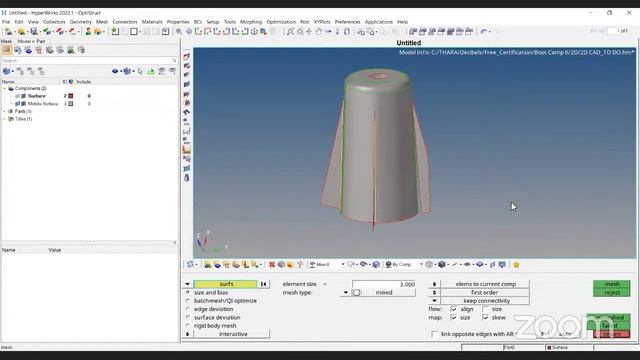Click the search magnifier in browser search
640x360 pixels.
pyautogui.click(x=174, y=60)
